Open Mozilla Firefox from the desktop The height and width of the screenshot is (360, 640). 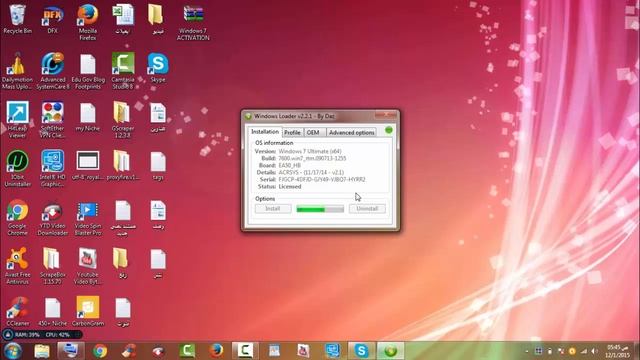pos(87,22)
